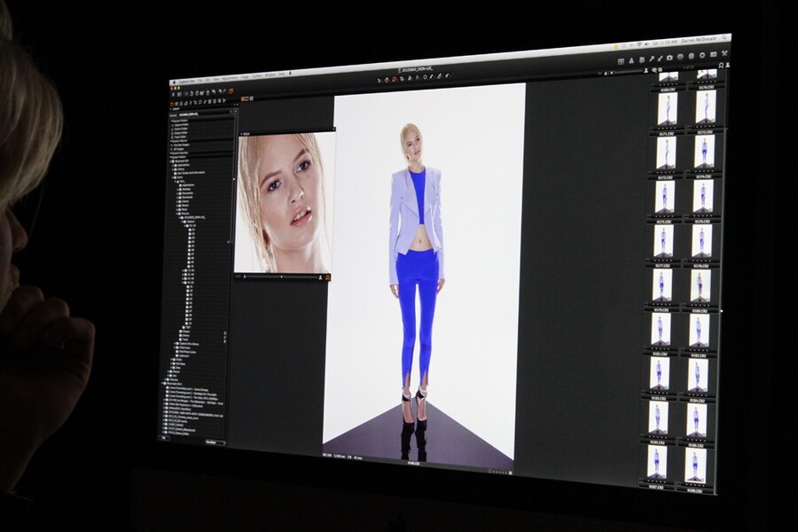This screenshot has height=532, width=798.
Task: Open the Capture One application menu
Action: pos(186,82)
